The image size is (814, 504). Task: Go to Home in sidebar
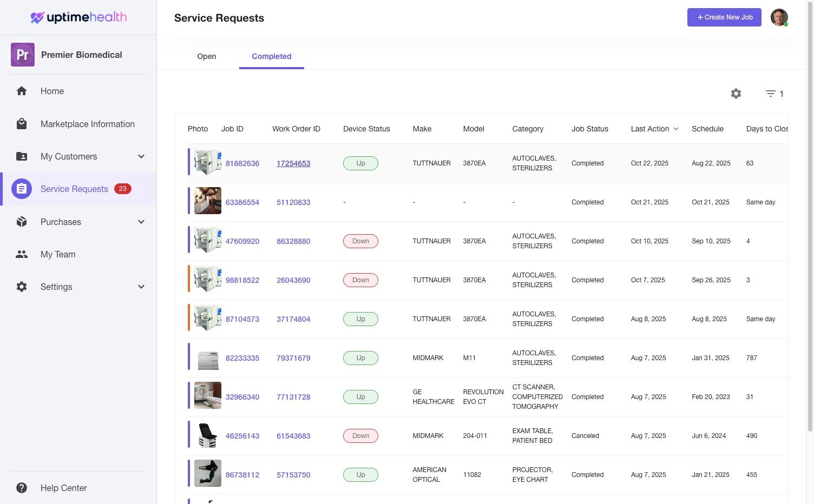tap(52, 91)
